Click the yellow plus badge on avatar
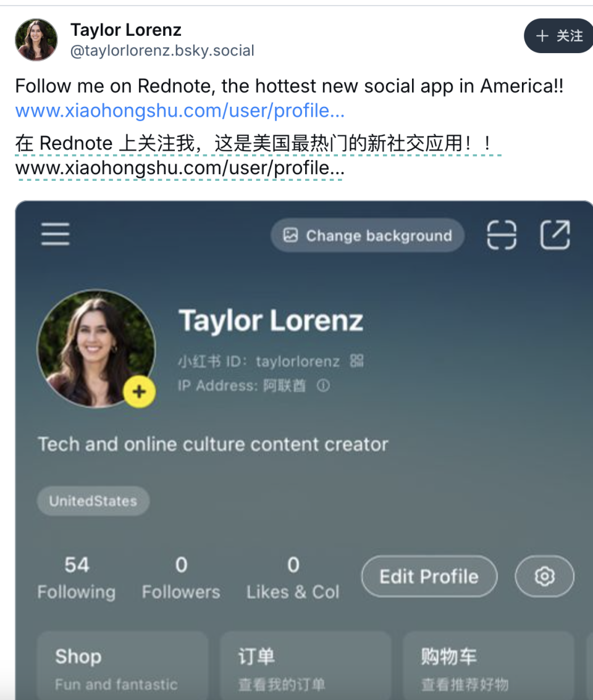Image resolution: width=593 pixels, height=700 pixels. point(139,391)
